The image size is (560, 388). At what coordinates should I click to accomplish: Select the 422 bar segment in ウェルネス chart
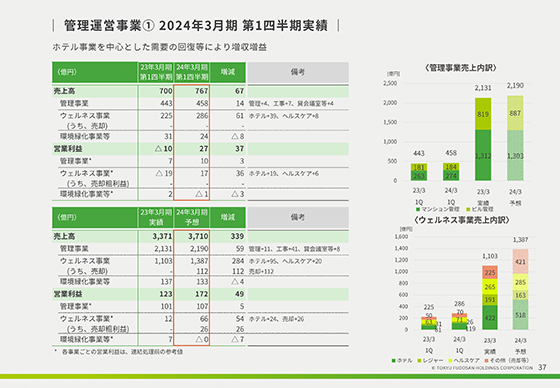pos(490,318)
